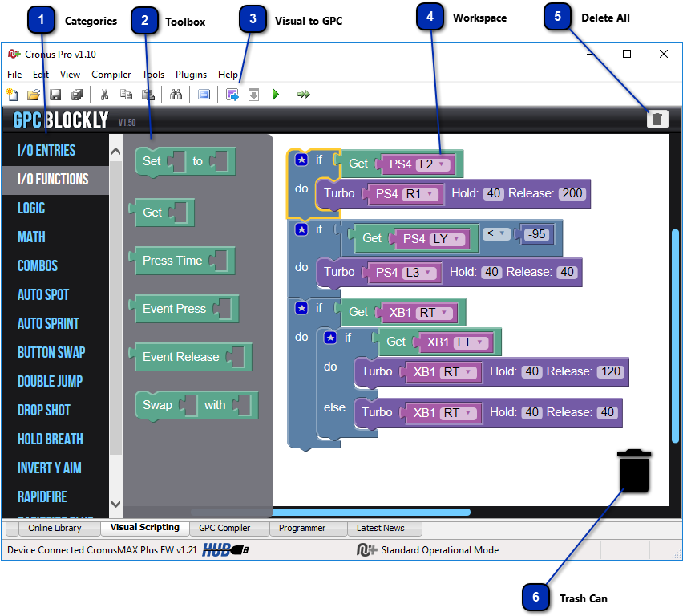Open Find with the binoculars icon
The height and width of the screenshot is (616, 683).
[x=176, y=94]
